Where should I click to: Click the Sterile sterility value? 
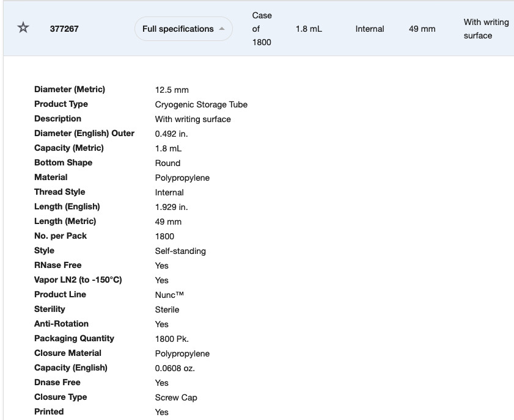[x=167, y=310]
